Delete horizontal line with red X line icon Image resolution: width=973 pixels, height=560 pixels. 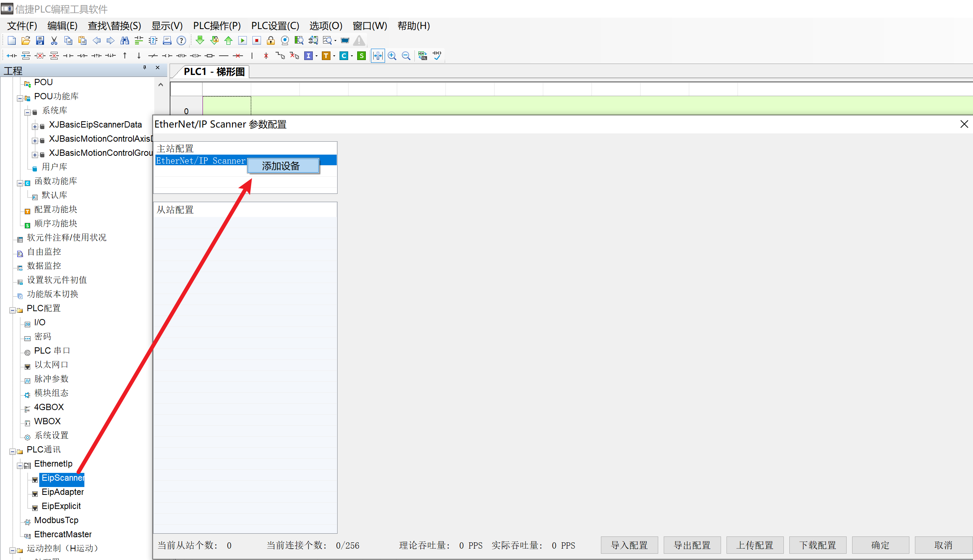click(238, 56)
